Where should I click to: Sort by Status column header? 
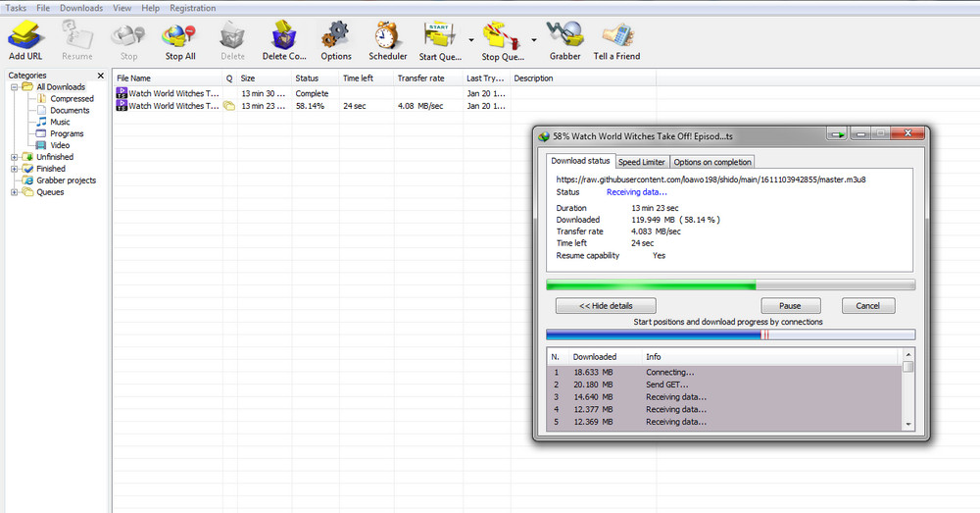[x=315, y=78]
